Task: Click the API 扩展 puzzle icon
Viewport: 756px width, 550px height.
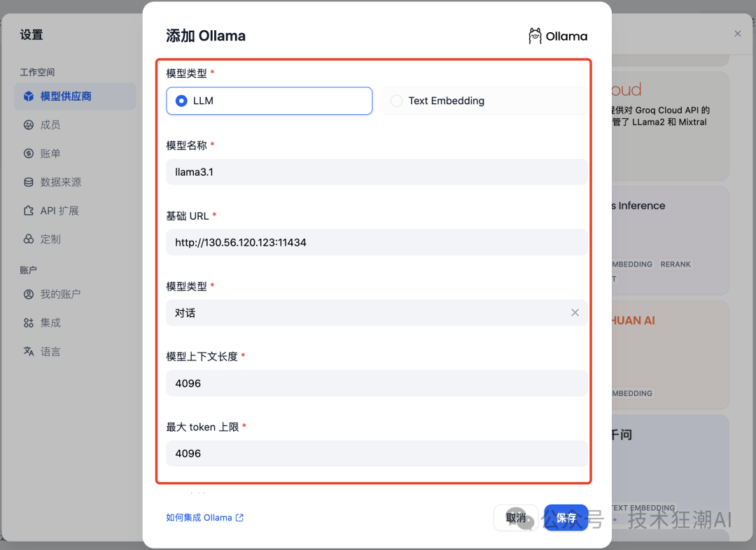Action: [29, 211]
